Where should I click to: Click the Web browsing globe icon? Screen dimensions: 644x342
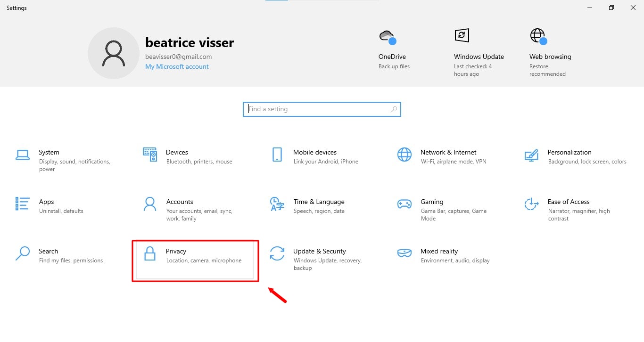tap(538, 36)
